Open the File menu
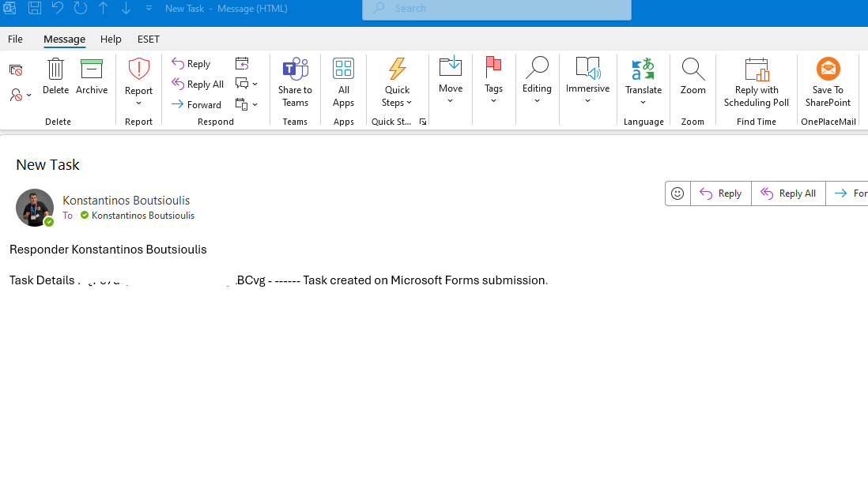The height and width of the screenshot is (477, 868). point(16,39)
